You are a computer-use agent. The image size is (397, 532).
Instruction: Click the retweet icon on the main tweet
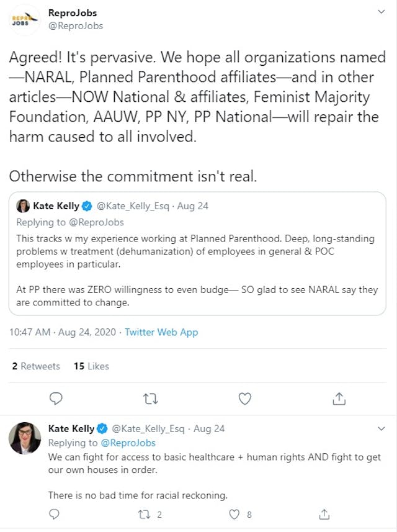(x=150, y=399)
